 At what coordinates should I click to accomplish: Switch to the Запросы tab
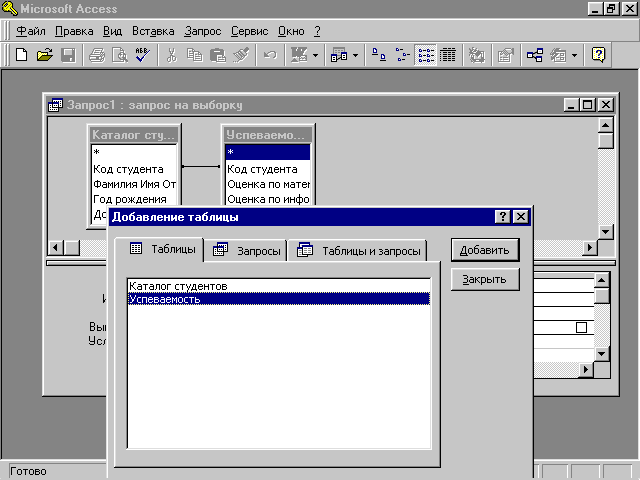(x=246, y=251)
